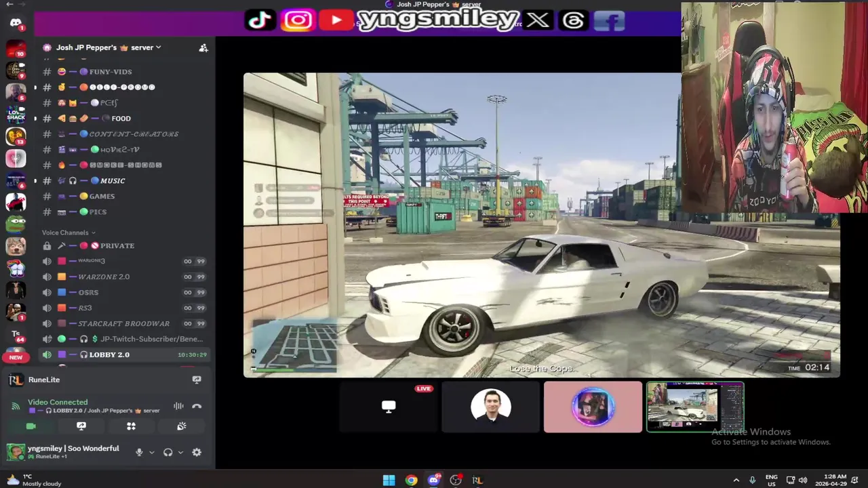
Task: Open the taskbar volume speaker icon
Action: click(x=804, y=480)
